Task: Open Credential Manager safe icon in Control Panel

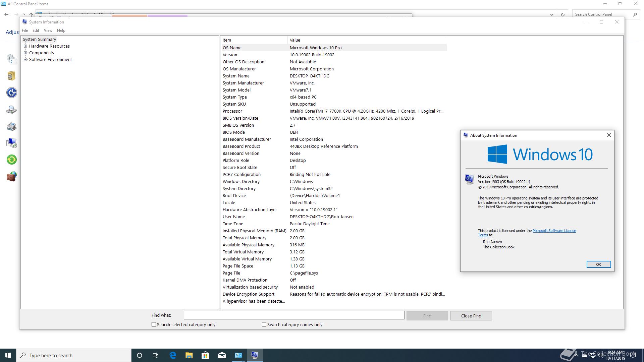Action: [x=11, y=76]
